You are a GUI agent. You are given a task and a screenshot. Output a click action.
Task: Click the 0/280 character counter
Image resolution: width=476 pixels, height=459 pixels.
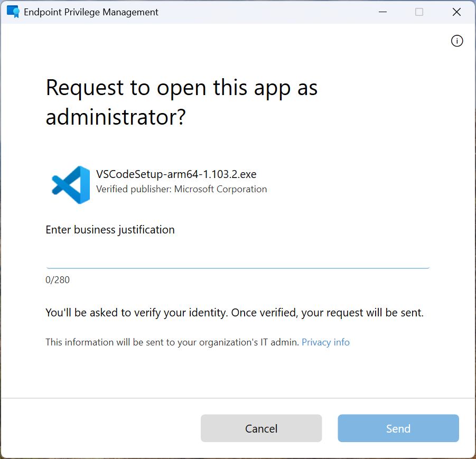[58, 280]
